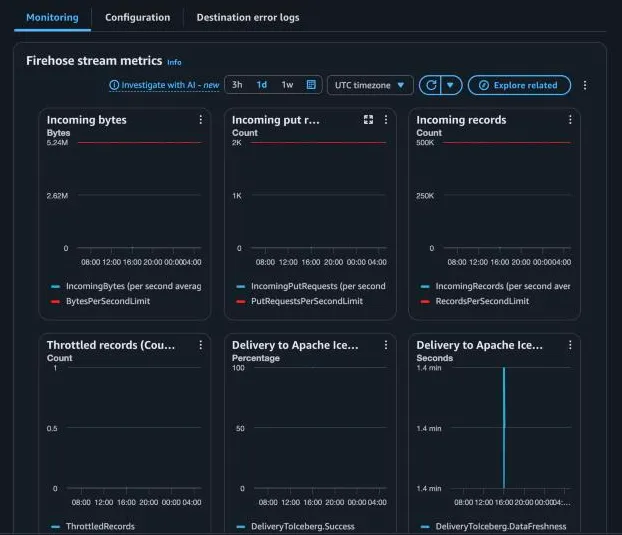Screen dimensions: 622x535
Task: Open the Info link beside Firehose stream metrics
Action: coord(174,62)
